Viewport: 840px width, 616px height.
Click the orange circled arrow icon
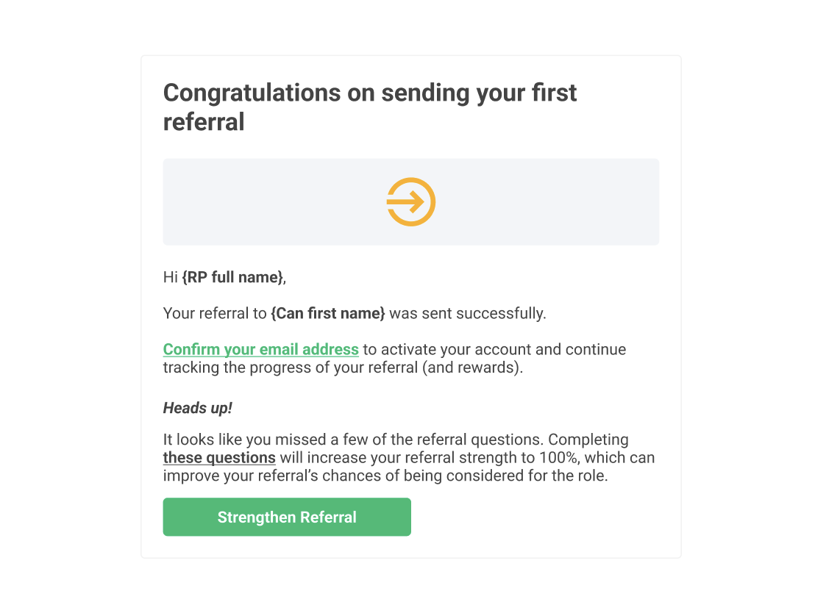[x=411, y=201]
